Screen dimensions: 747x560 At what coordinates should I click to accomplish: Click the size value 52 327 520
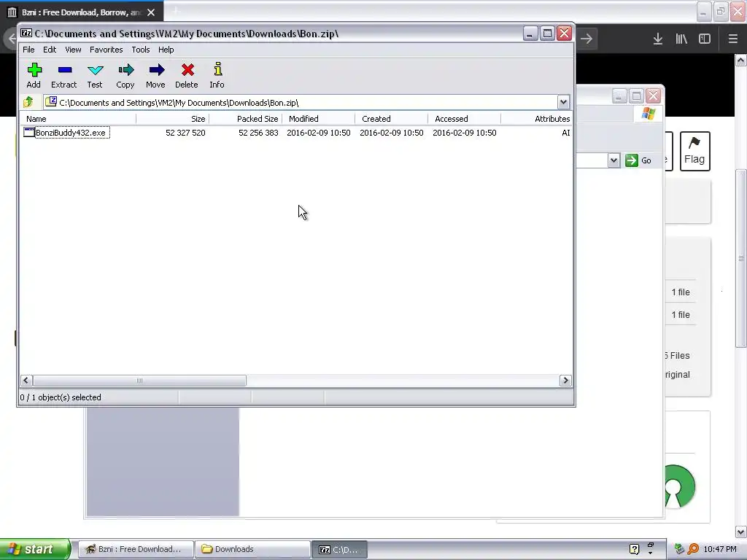(185, 133)
